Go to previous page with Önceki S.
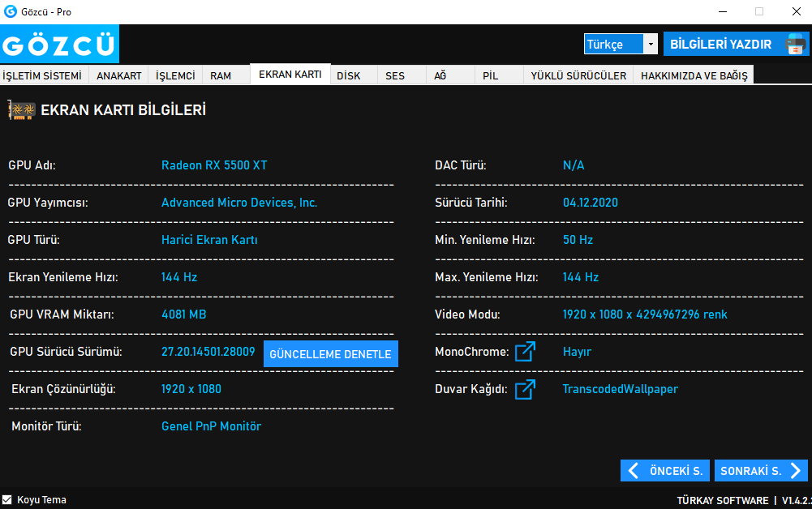This screenshot has height=509, width=812. coord(665,471)
